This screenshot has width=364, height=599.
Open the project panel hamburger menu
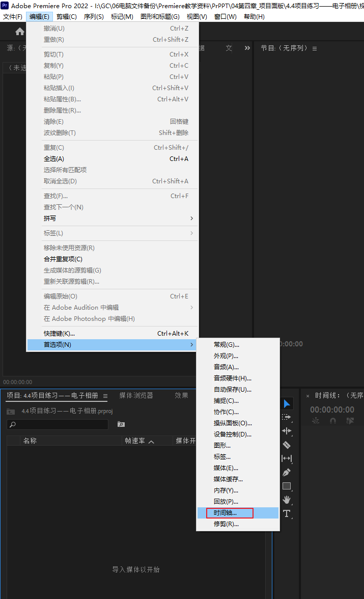tap(105, 396)
